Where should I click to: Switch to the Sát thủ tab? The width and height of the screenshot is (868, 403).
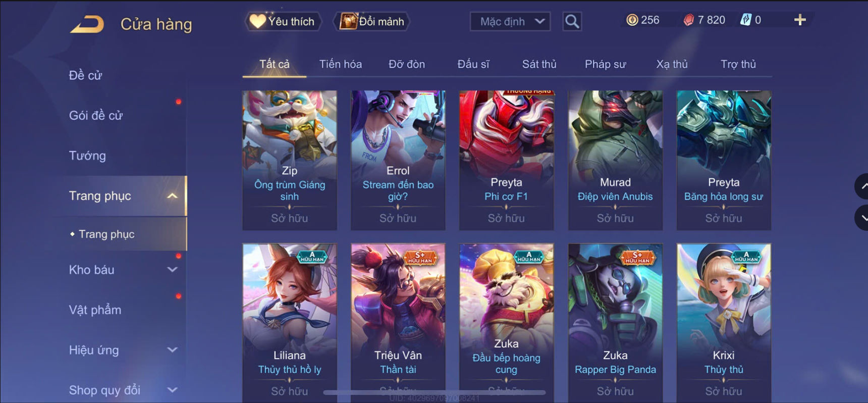539,64
